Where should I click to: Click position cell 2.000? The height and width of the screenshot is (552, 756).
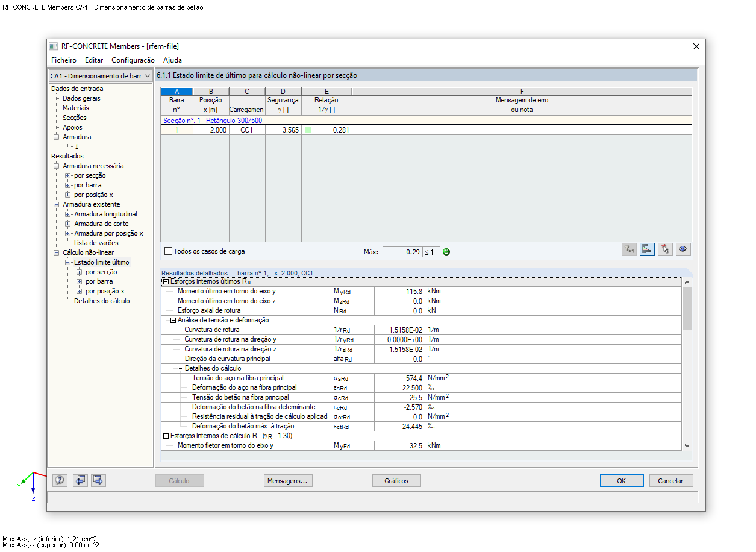(211, 130)
